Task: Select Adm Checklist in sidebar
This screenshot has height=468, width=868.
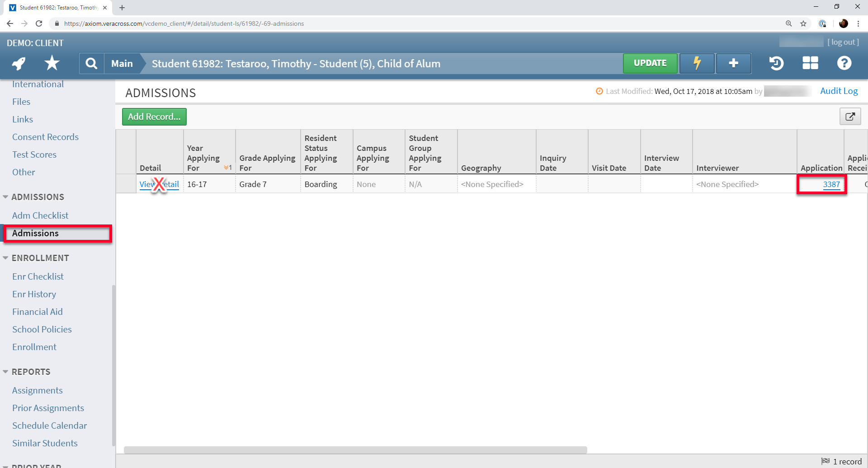Action: pyautogui.click(x=40, y=215)
